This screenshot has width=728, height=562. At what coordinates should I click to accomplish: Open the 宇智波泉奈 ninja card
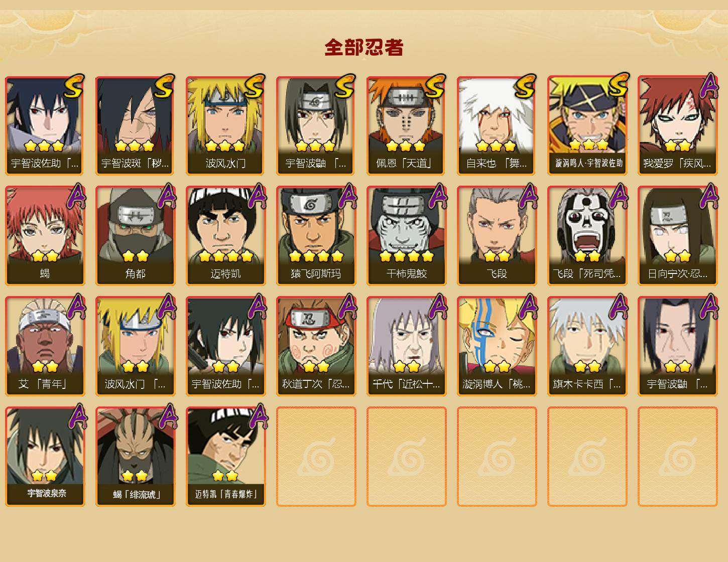[45, 457]
